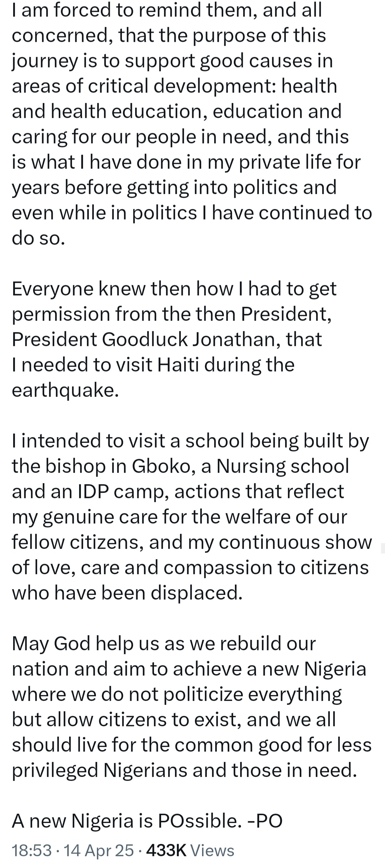Click the word earthquake

(65, 390)
